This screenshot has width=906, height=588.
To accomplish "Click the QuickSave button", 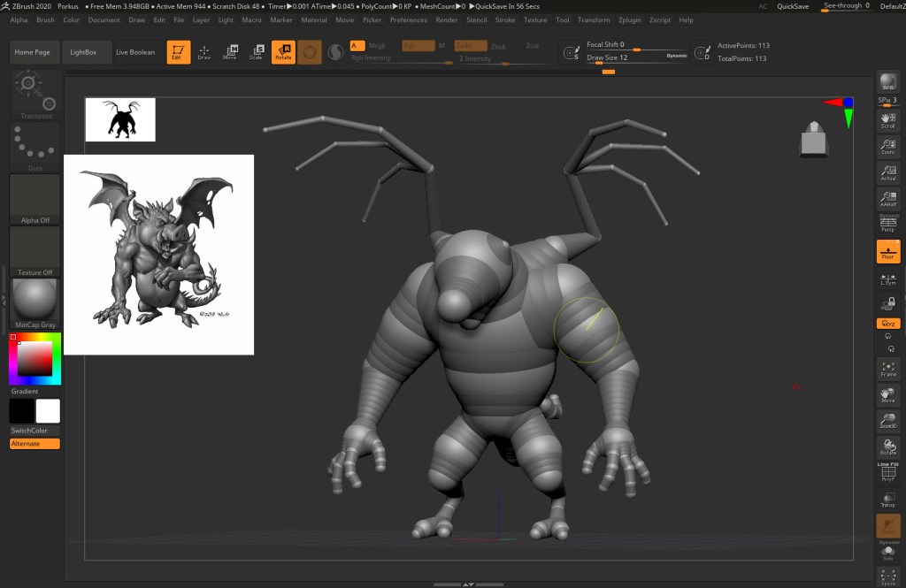I will [x=793, y=6].
